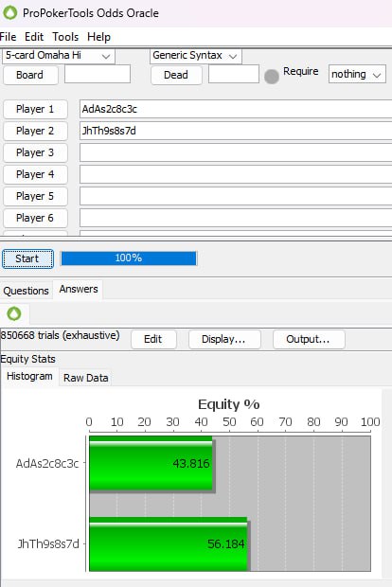Click the Board button
The width and height of the screenshot is (392, 587).
tap(30, 75)
